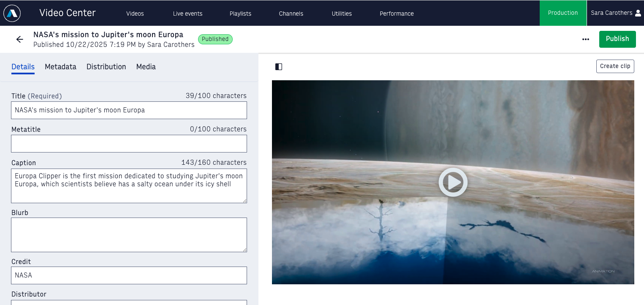This screenshot has width=644, height=305.
Task: Switch to the Details tab
Action: click(x=23, y=67)
